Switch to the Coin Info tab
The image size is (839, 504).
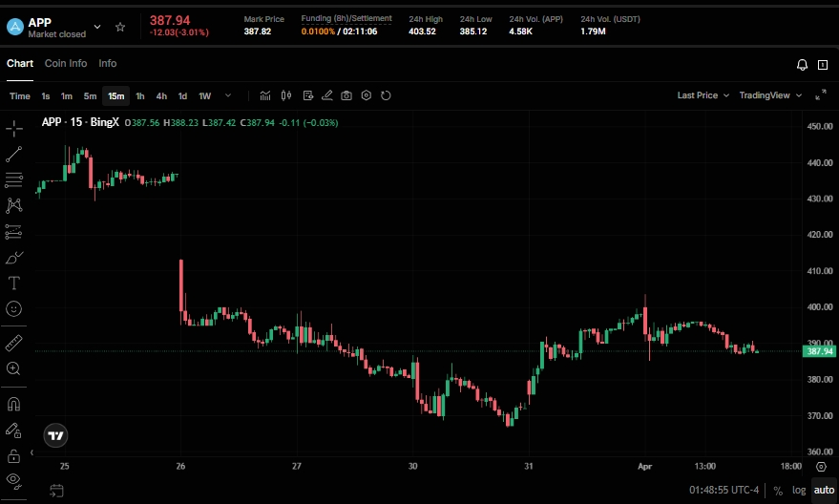coord(66,64)
